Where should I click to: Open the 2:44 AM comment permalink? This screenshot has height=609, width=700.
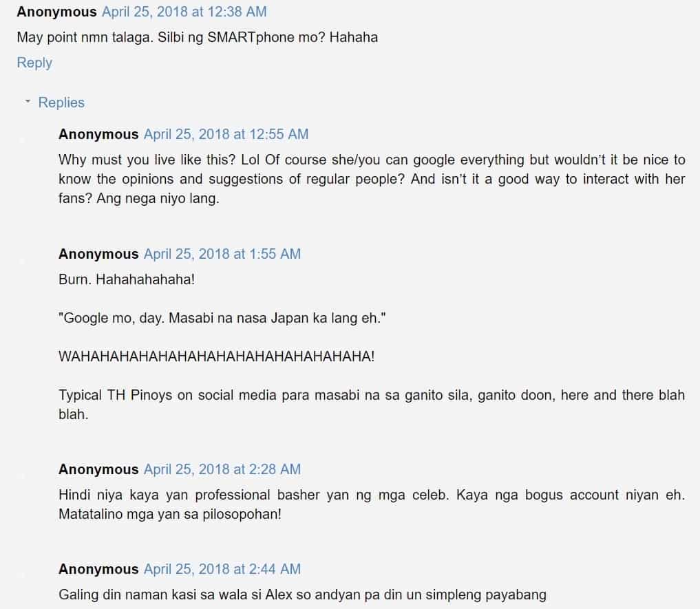tap(222, 569)
